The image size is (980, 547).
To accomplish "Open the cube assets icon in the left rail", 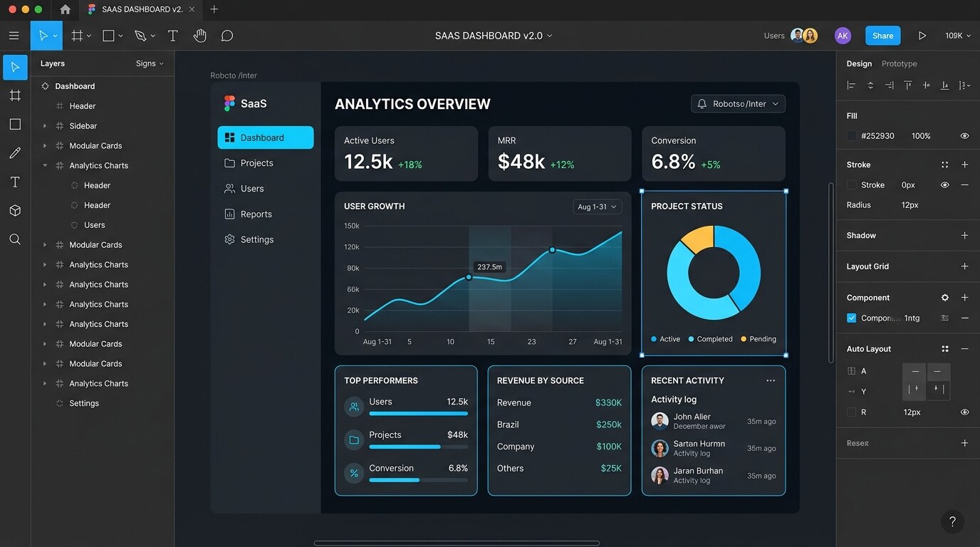I will (x=15, y=211).
